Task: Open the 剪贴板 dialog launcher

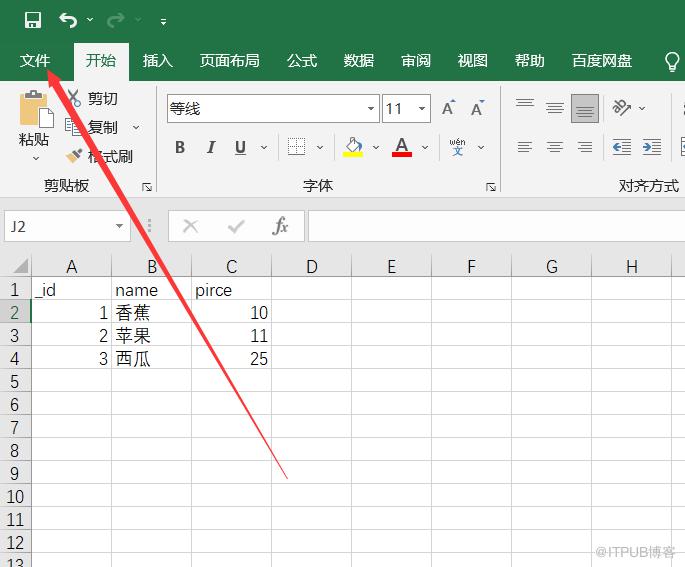Action: 147,187
